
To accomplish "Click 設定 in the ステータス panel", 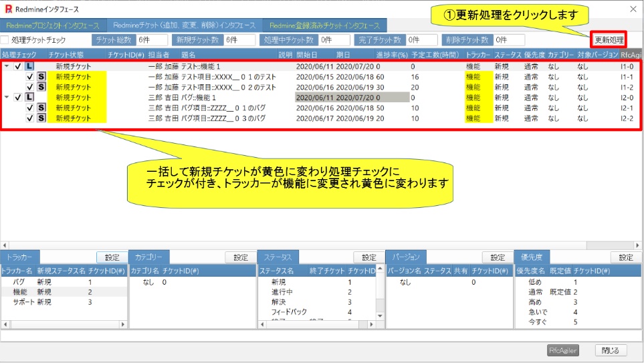I will (x=369, y=257).
